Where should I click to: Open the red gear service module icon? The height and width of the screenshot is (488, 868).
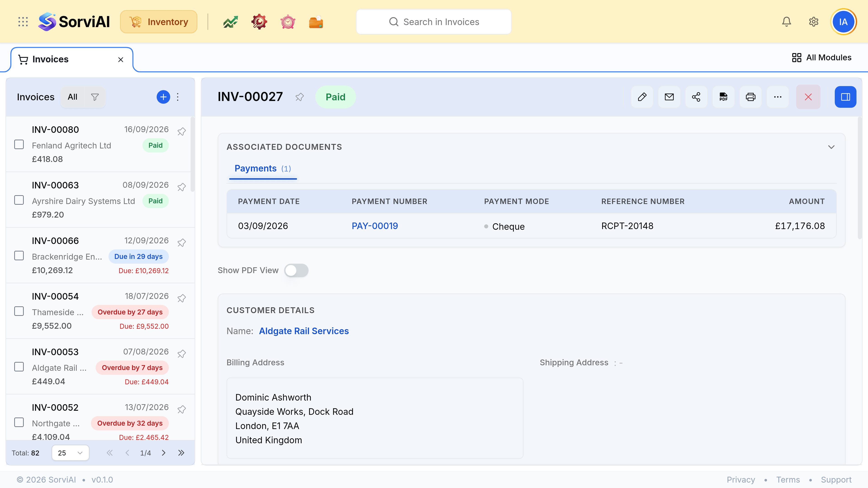259,22
